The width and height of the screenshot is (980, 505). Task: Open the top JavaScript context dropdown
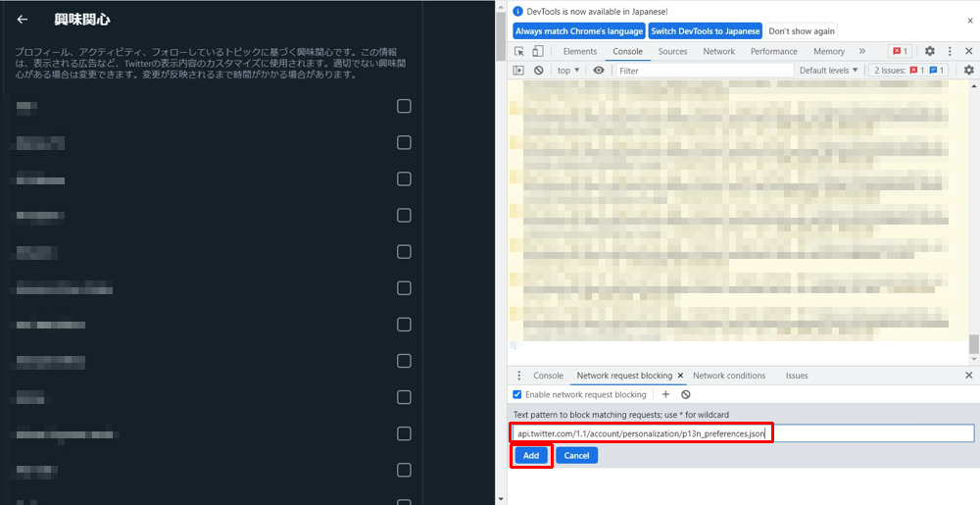point(568,71)
